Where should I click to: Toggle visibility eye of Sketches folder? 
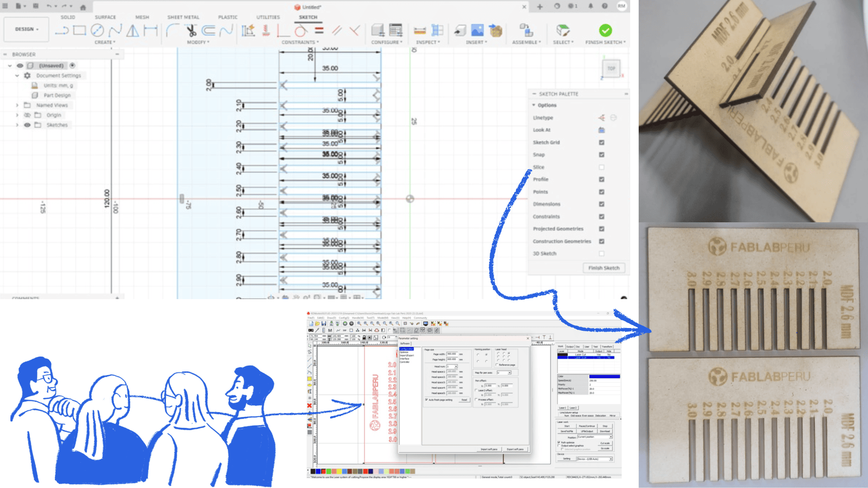[x=27, y=125]
